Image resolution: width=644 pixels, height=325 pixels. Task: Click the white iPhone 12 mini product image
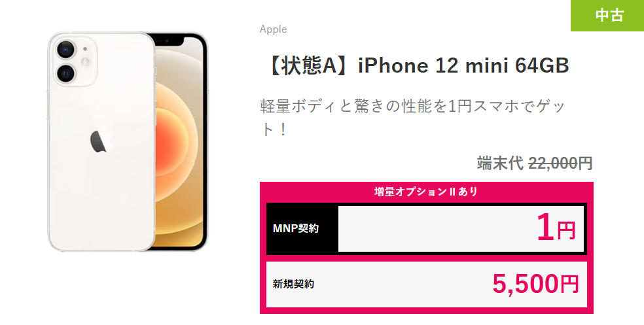click(128, 141)
